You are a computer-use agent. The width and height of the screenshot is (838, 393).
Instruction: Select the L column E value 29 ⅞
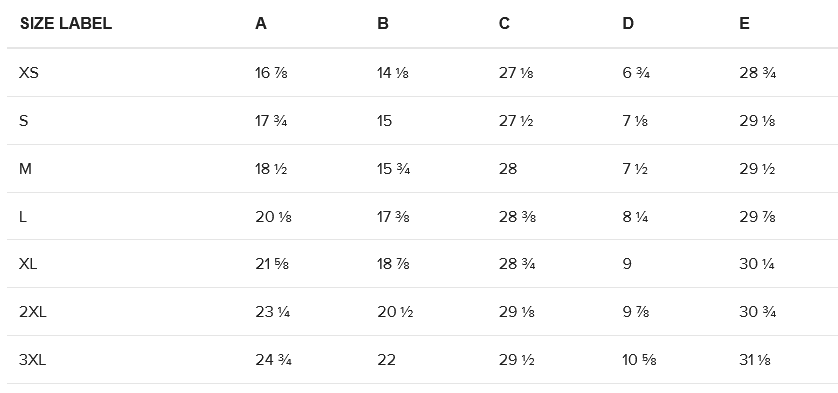point(757,217)
